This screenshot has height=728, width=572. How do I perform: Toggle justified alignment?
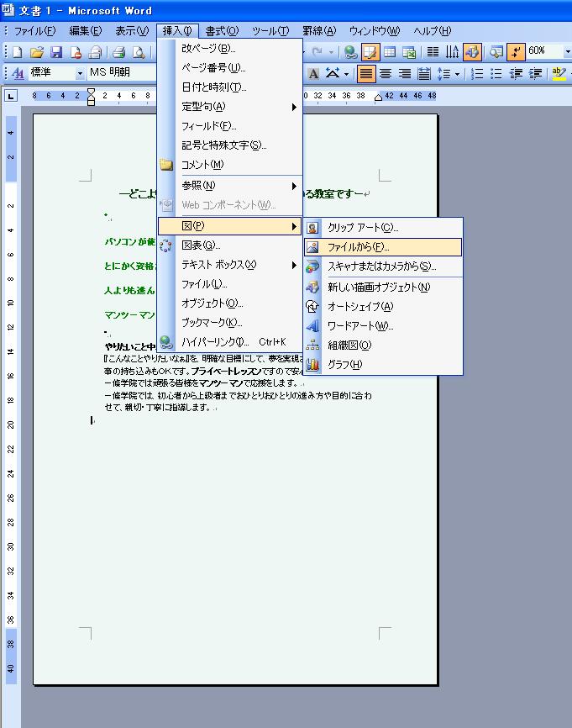366,73
